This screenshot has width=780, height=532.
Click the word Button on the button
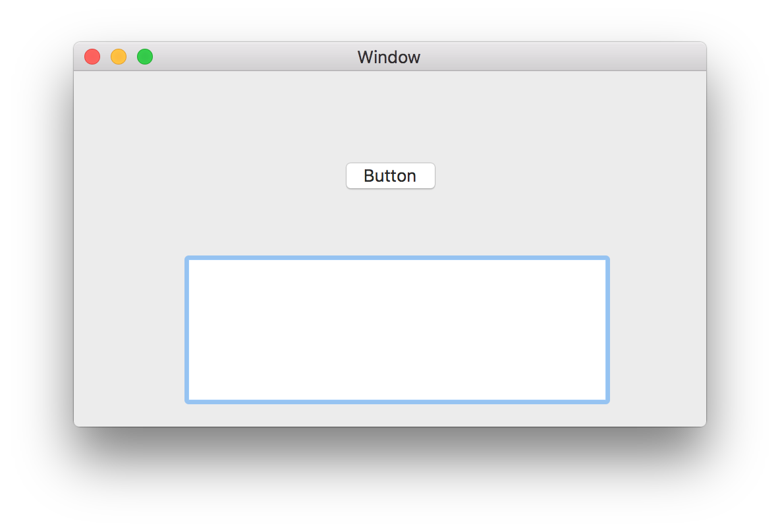[390, 176]
